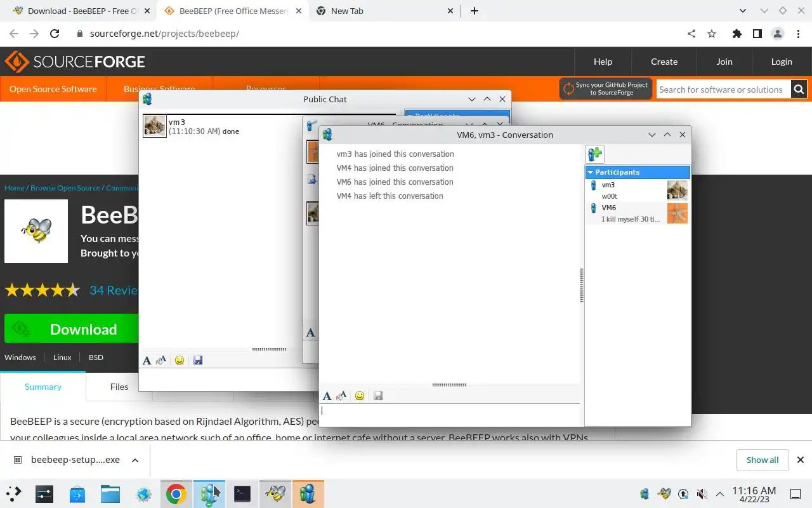Open the terminal icon on the taskbar
This screenshot has height=508, width=812.
(x=242, y=493)
